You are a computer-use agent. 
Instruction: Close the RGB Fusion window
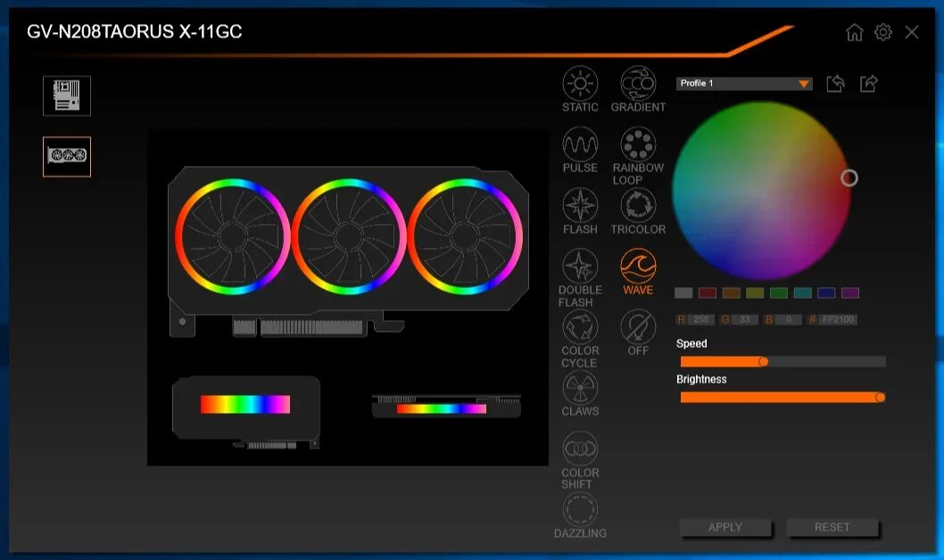click(912, 32)
